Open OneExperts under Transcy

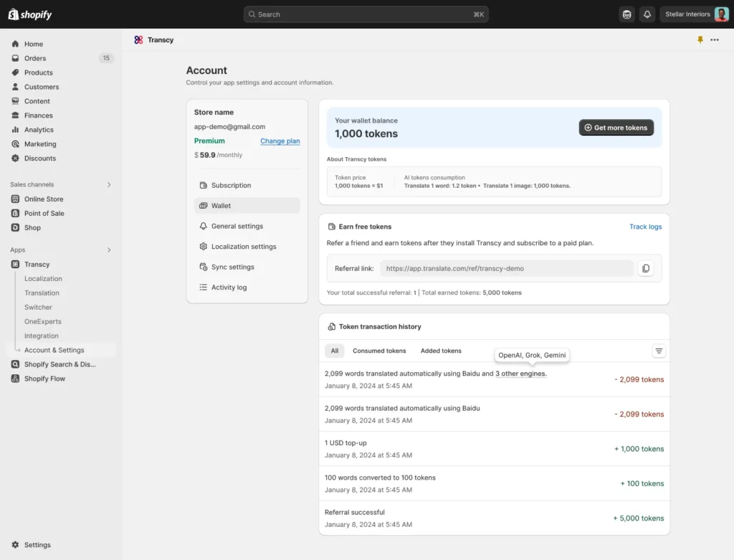[x=42, y=321]
